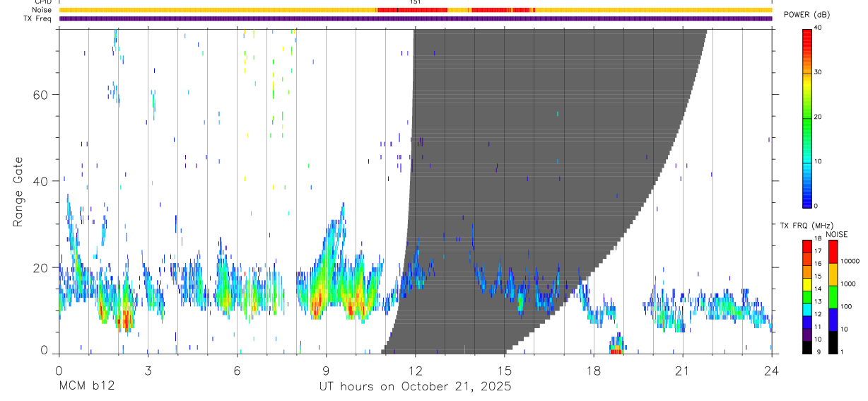868x401 pixels.
Task: Click the '20' label on POWER color bar
Action: pos(819,117)
